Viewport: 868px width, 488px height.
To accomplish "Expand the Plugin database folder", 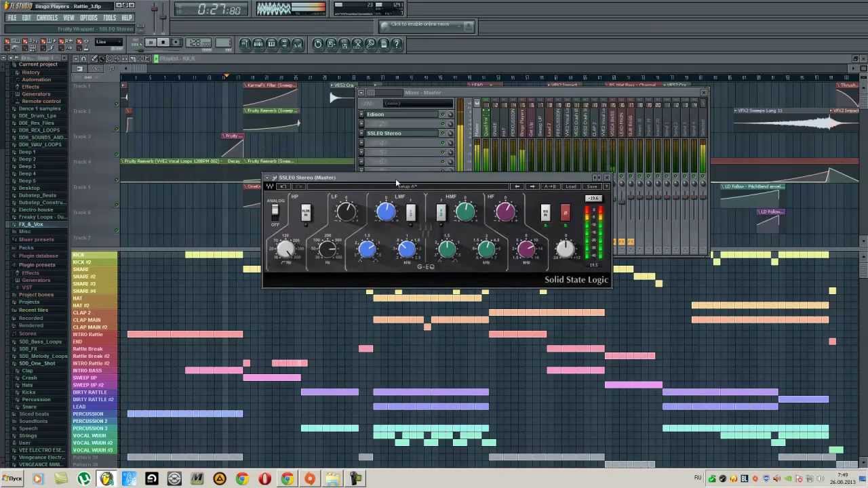I will click(x=38, y=256).
